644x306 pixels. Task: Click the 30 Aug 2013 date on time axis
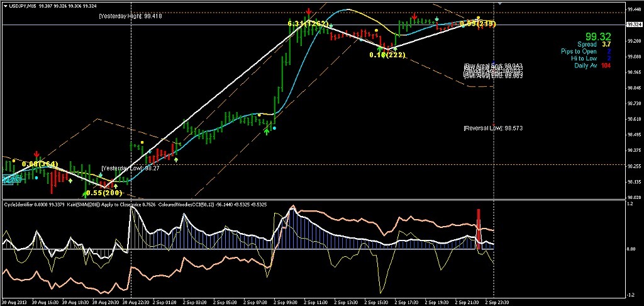point(14,302)
